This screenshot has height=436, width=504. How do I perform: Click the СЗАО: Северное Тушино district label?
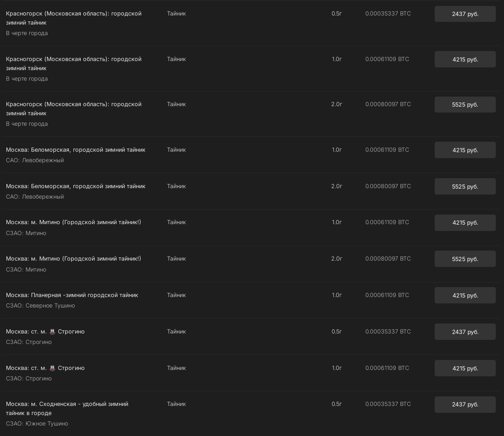click(x=40, y=306)
